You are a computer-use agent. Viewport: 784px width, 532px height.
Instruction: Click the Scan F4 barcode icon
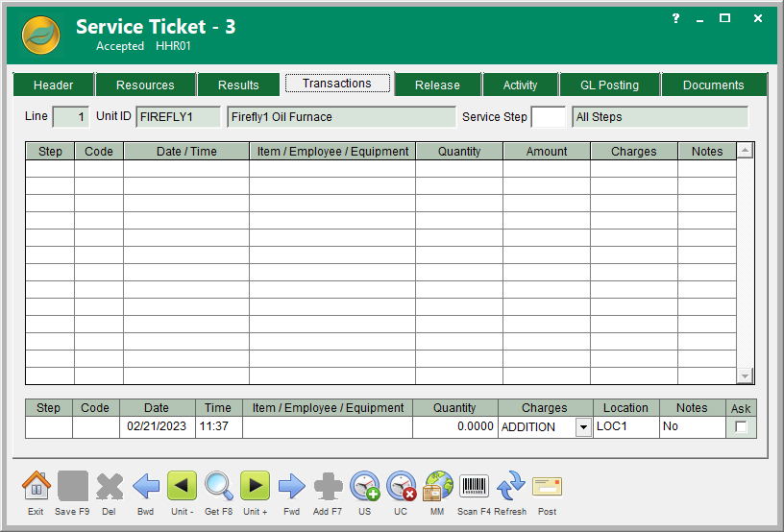(x=474, y=486)
